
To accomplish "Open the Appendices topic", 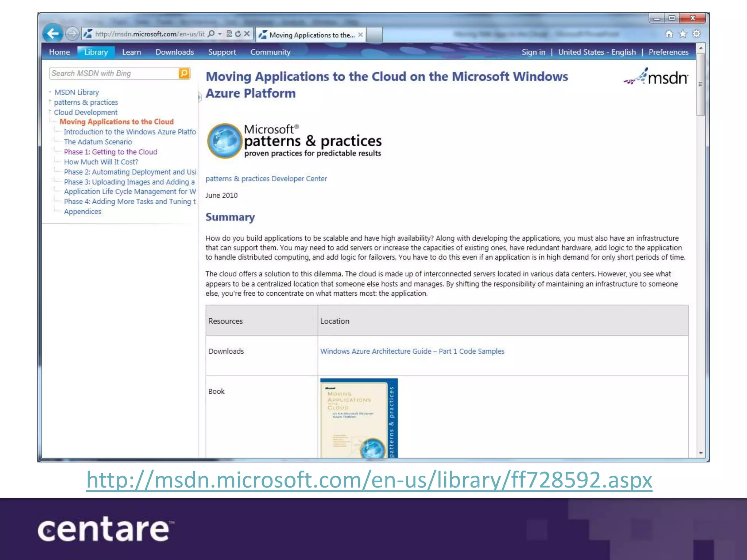I will [82, 211].
